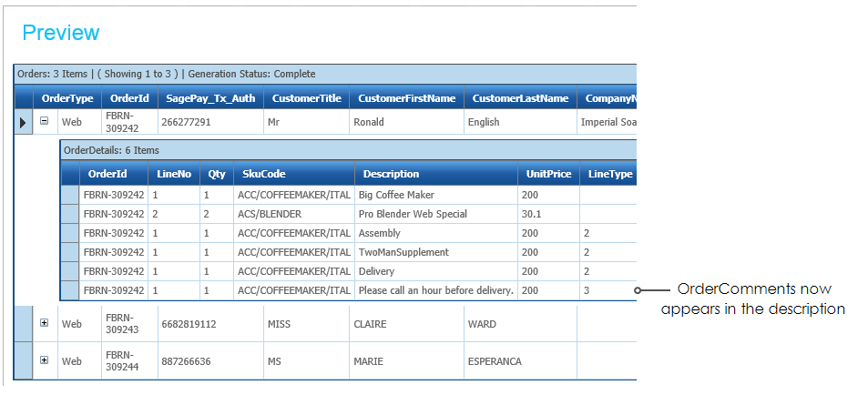Click the CustomerFirstName column header
This screenshot has height=395, width=868.
[x=406, y=98]
